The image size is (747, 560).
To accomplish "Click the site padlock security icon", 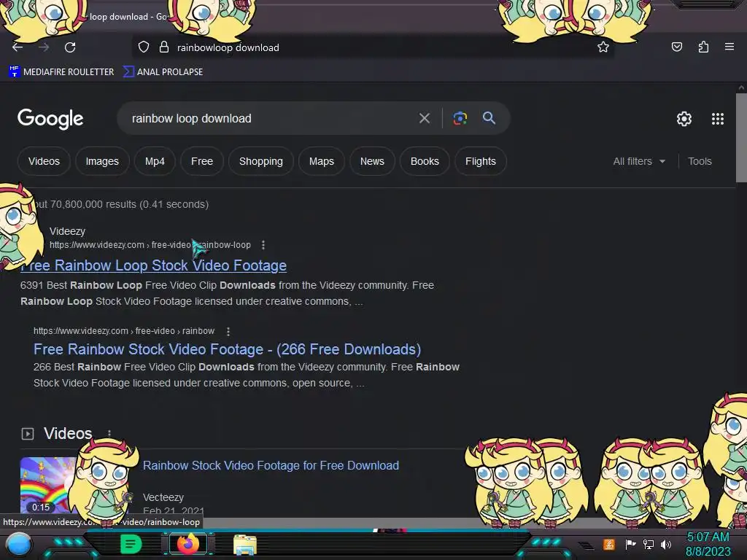I will (x=164, y=47).
